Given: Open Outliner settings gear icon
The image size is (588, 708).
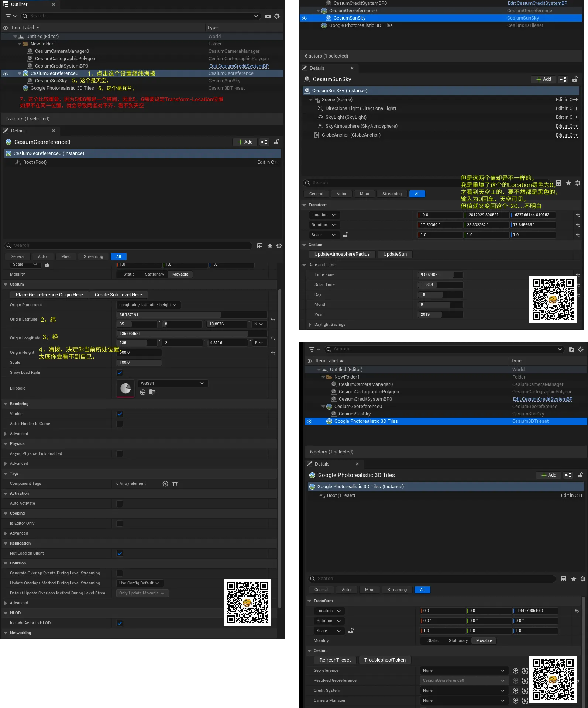Looking at the screenshot, I should click(277, 16).
